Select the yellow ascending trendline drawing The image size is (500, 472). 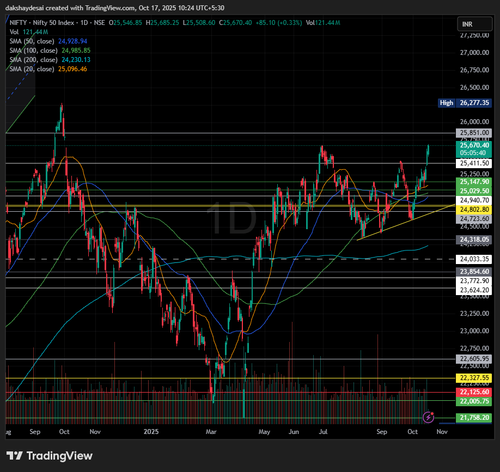point(406,222)
